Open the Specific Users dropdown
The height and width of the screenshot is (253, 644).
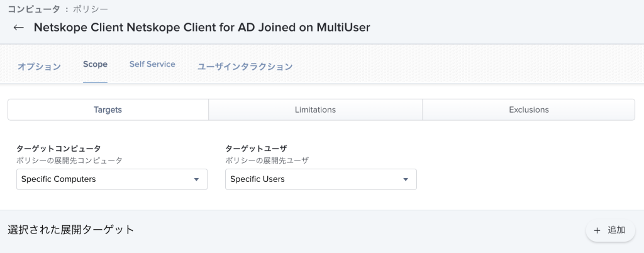tap(321, 179)
